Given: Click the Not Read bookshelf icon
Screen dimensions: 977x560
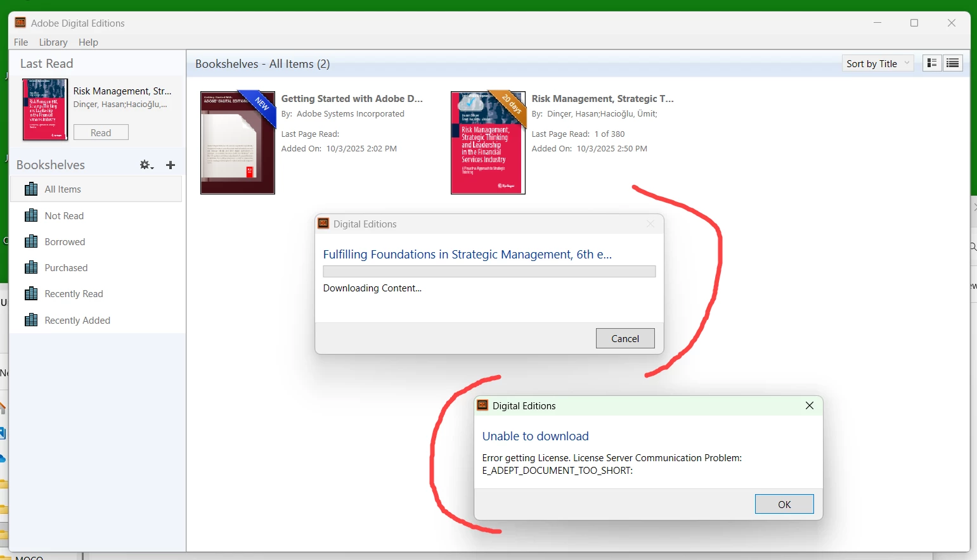Looking at the screenshot, I should click(x=31, y=215).
